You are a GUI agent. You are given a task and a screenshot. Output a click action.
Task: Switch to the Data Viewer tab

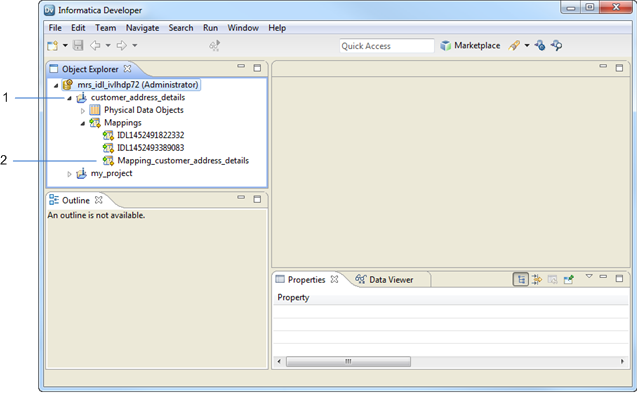coord(385,279)
